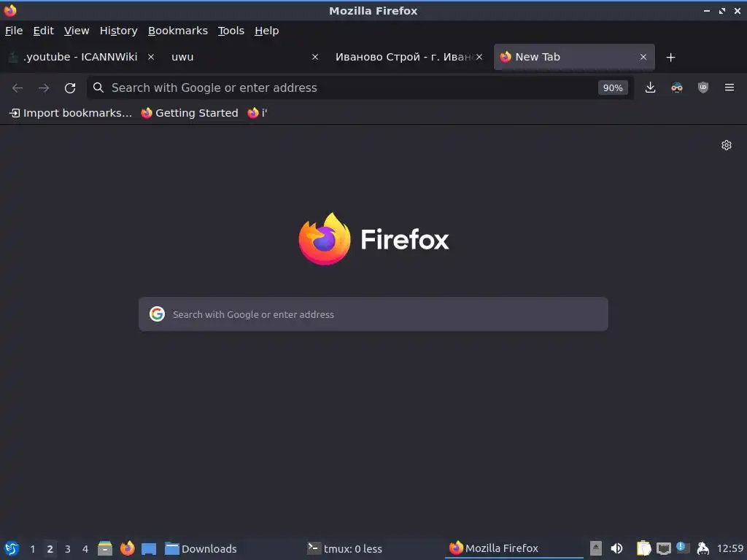The height and width of the screenshot is (560, 747).
Task: Open the uBlock Origin shield icon
Action: [703, 87]
